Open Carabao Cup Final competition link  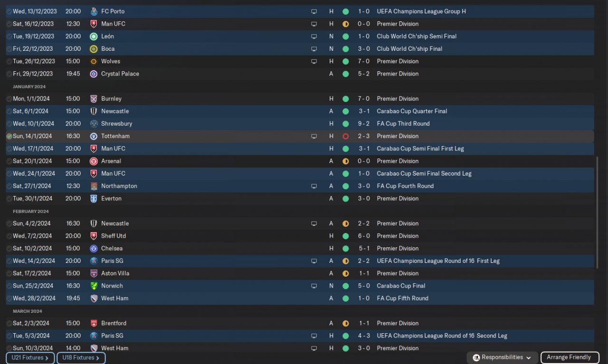pos(401,286)
